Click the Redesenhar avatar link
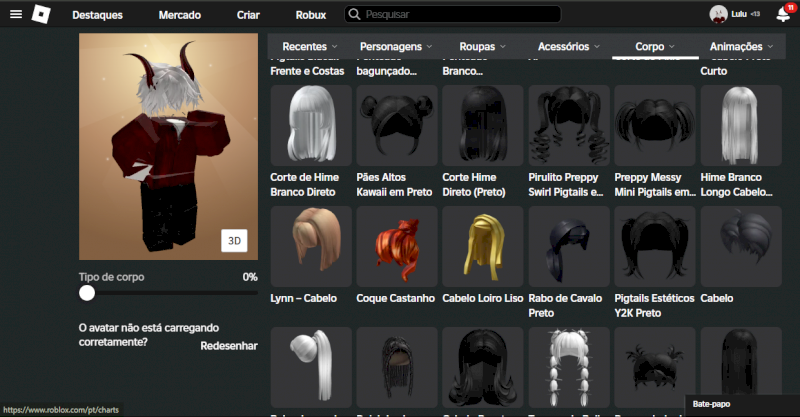This screenshot has width=800, height=417. 229,346
